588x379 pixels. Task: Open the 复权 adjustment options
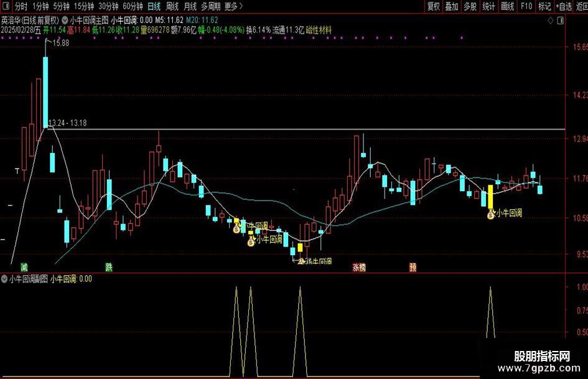(x=434, y=6)
